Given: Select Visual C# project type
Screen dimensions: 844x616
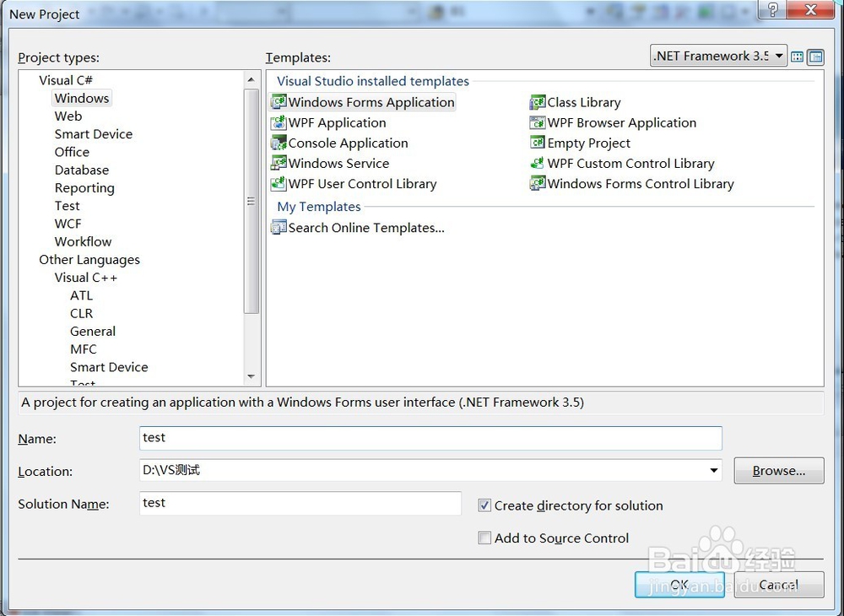Looking at the screenshot, I should 66,80.
